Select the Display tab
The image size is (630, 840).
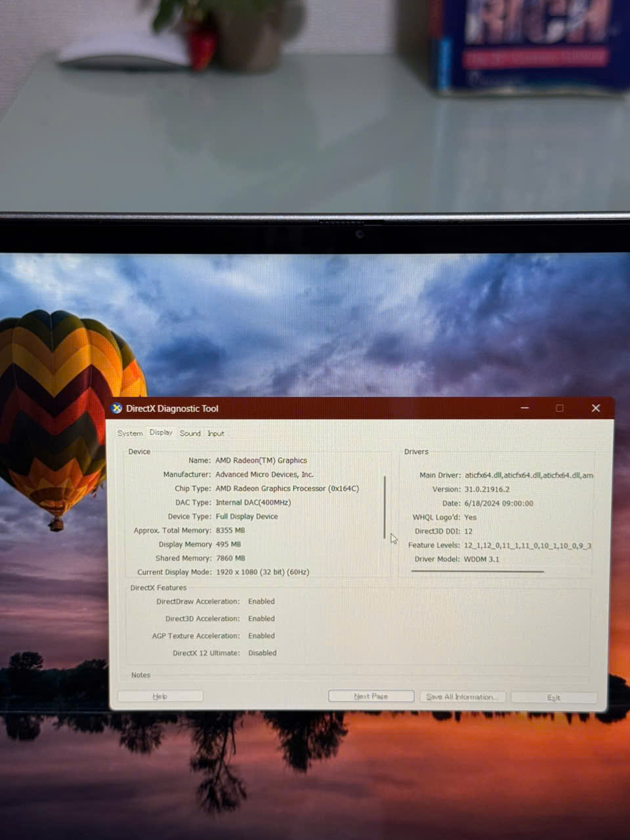click(x=161, y=432)
